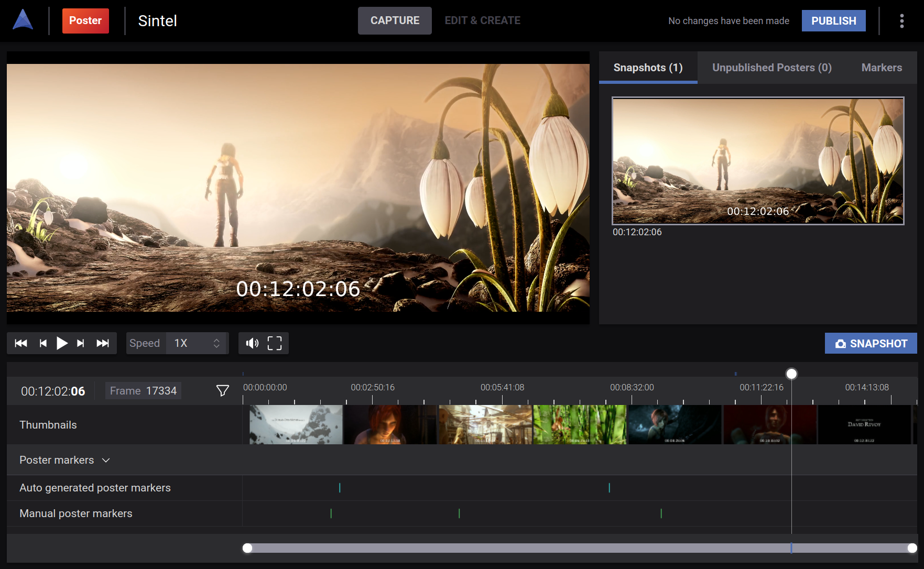Screen dimensions: 924x569
Task: Click the main video preview frame
Action: click(298, 188)
